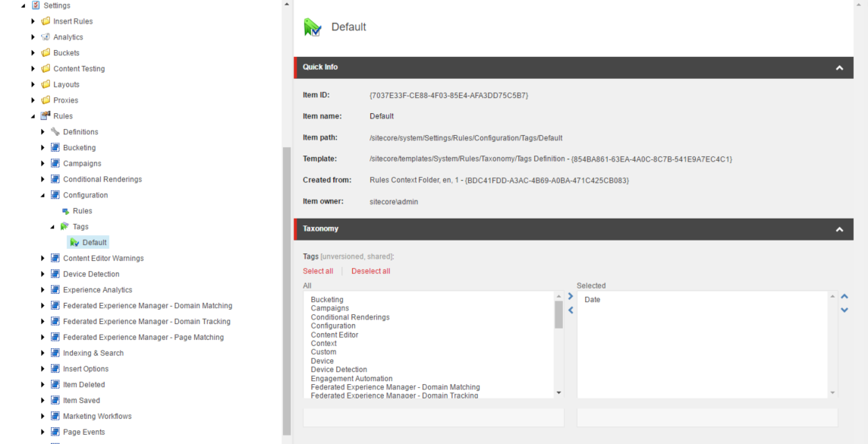Click the Bucketing rules icon
868x444 pixels.
(55, 148)
